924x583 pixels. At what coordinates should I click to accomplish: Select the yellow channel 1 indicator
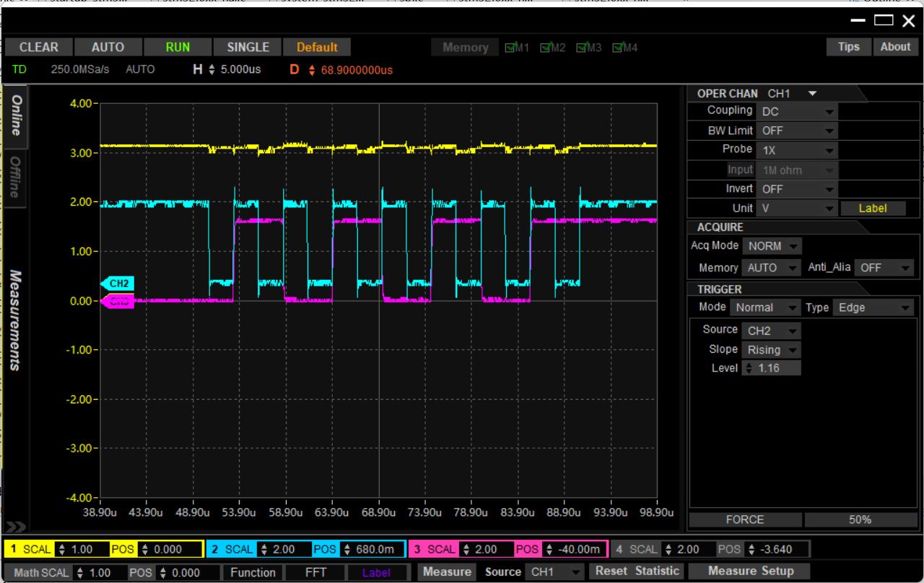pyautogui.click(x=12, y=550)
